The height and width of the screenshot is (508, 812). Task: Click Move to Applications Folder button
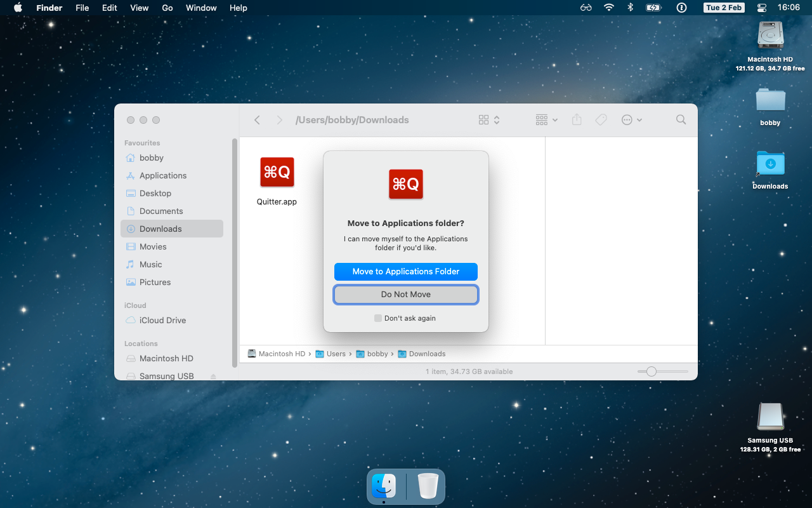point(406,271)
